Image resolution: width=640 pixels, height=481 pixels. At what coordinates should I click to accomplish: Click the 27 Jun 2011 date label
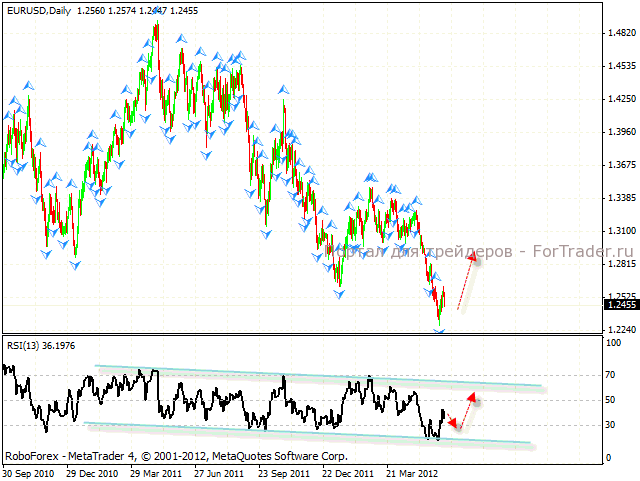coord(219,473)
